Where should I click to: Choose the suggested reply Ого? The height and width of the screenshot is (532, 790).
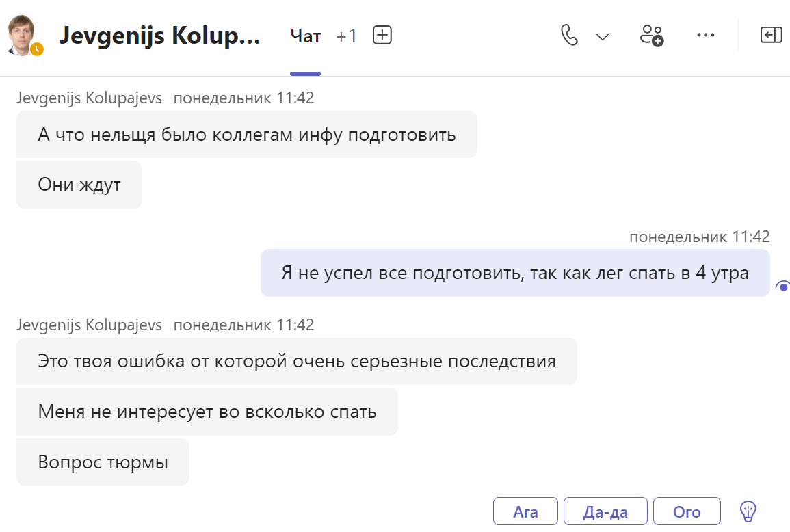687,511
